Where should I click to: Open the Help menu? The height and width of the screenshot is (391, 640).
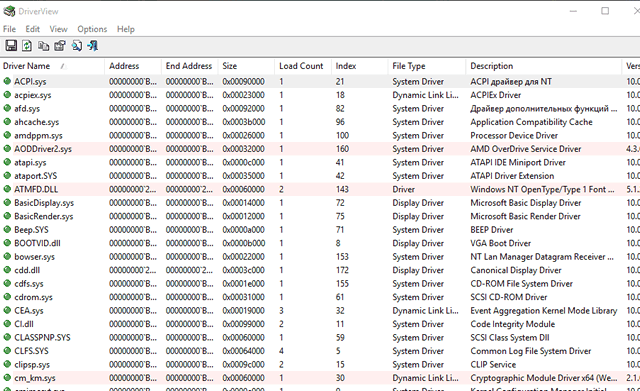[126, 29]
